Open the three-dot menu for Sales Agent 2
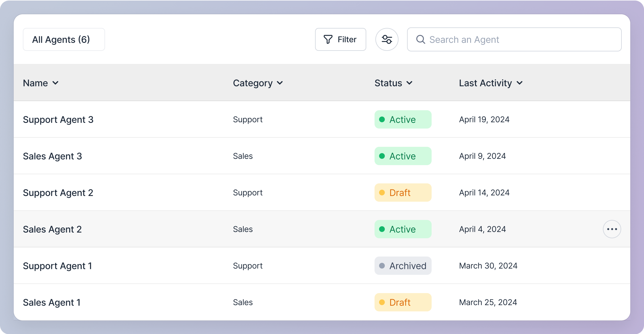Screen dimensions: 644x334 tap(612, 229)
